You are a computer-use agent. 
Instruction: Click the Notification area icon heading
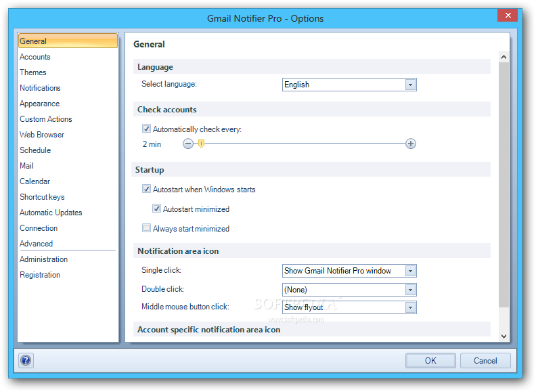[178, 251]
